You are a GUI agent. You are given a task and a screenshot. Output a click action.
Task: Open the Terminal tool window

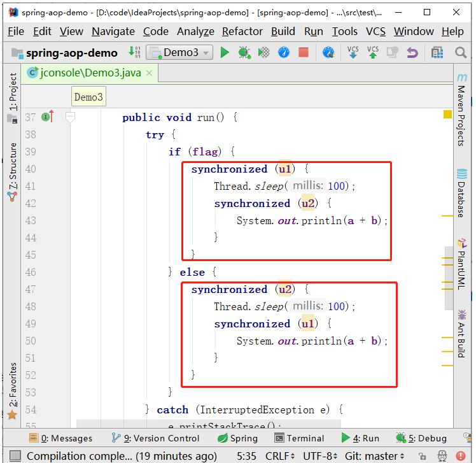click(x=299, y=438)
